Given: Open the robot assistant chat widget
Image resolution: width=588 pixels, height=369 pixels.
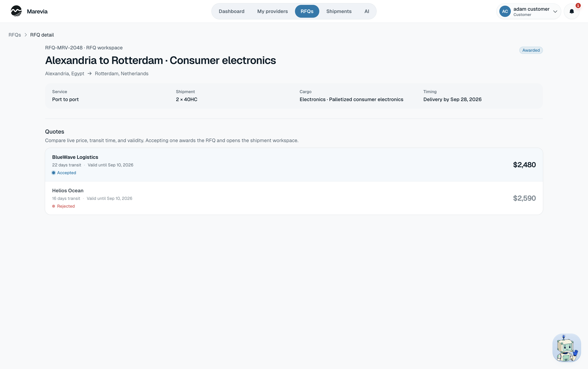Looking at the screenshot, I should click(x=567, y=348).
